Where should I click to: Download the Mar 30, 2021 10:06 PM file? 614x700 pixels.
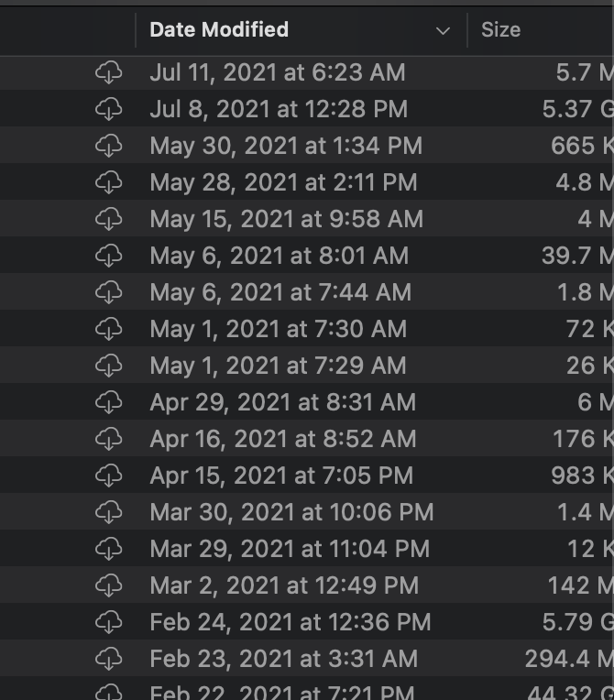(x=109, y=512)
